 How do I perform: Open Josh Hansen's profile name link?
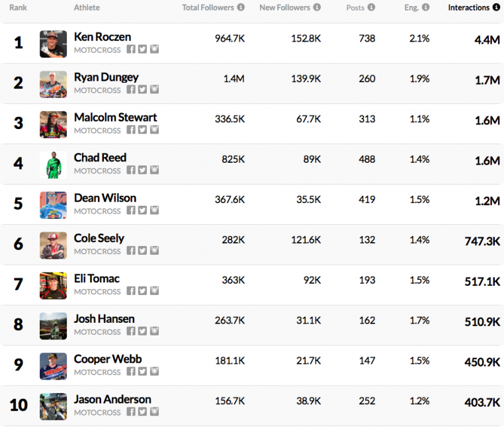[x=104, y=319]
